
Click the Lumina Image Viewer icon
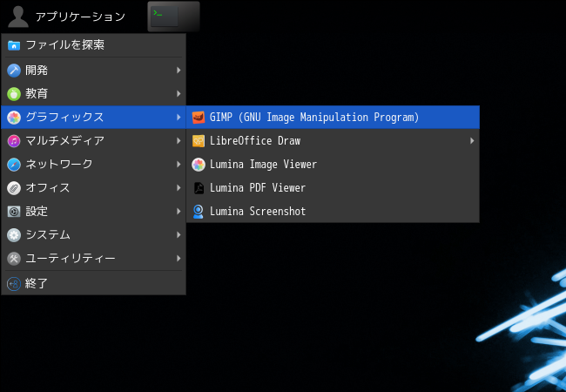click(x=199, y=165)
